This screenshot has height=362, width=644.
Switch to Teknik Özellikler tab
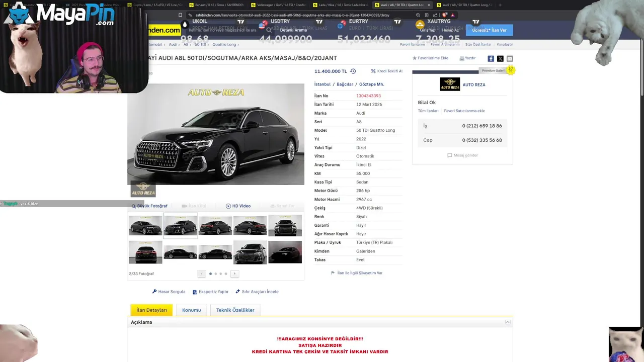pyautogui.click(x=235, y=310)
